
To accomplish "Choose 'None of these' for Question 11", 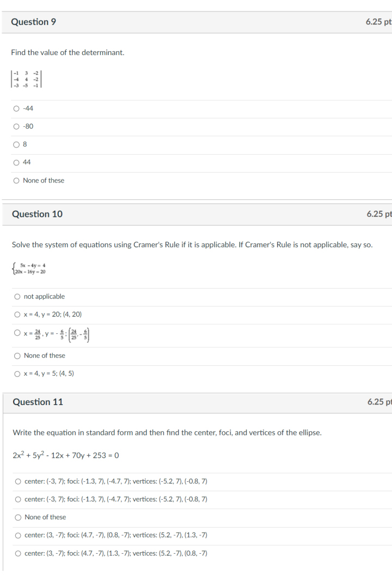I will click(17, 517).
